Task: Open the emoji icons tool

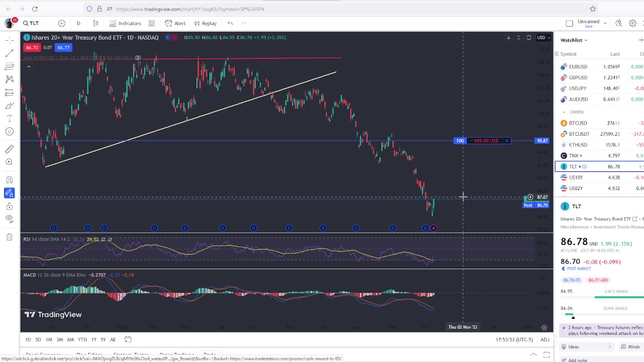Action: click(x=9, y=132)
